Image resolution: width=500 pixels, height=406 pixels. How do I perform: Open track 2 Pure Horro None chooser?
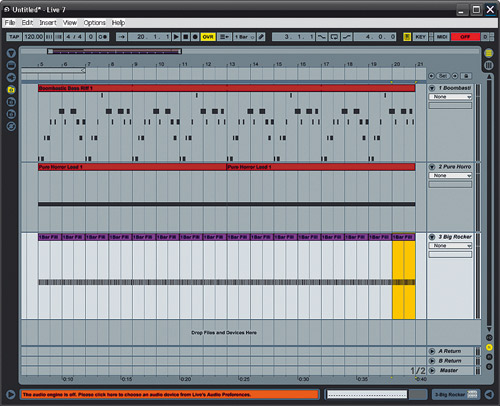[450, 175]
